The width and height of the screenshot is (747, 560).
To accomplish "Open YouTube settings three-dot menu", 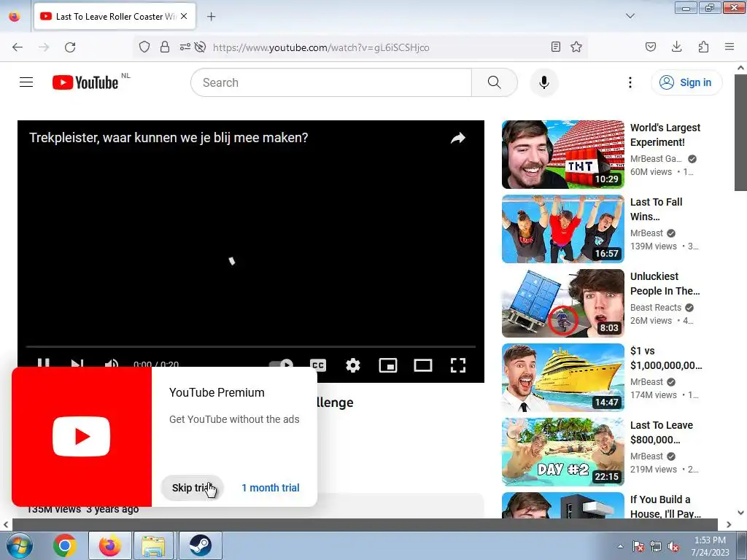I will pyautogui.click(x=630, y=82).
